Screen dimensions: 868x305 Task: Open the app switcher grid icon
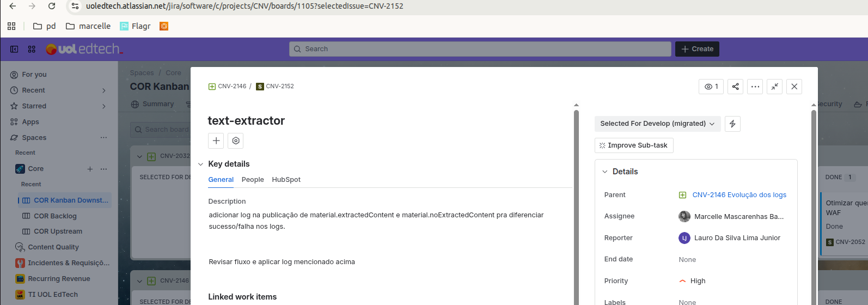(x=32, y=49)
